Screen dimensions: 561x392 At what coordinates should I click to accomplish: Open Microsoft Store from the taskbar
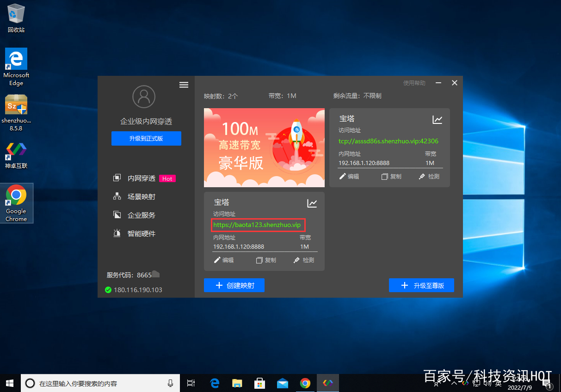[260, 383]
